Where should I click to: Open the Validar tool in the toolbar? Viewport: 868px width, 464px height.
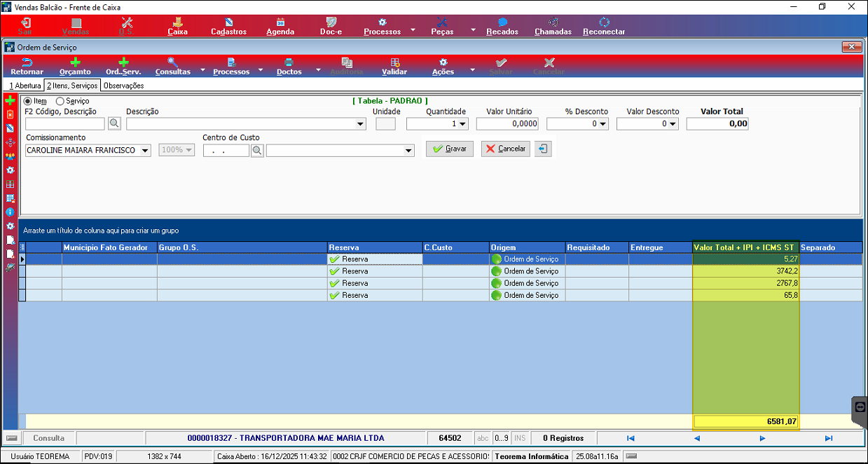tap(394, 62)
